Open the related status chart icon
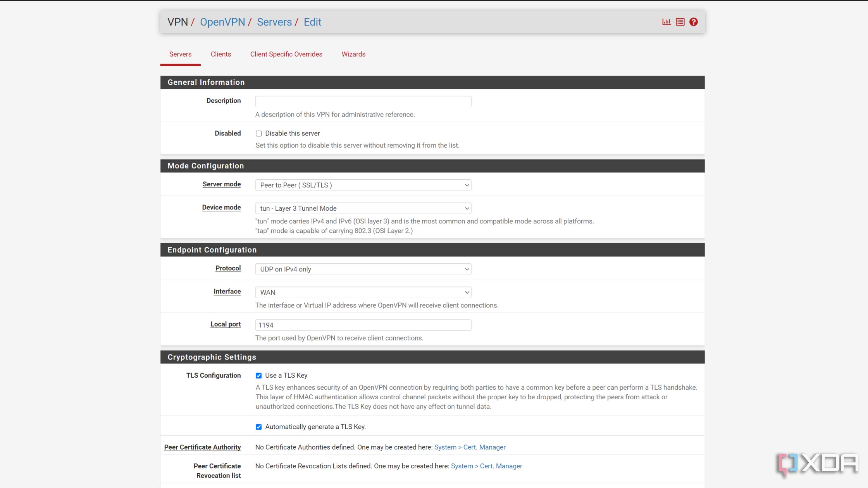This screenshot has width=868, height=488. (x=666, y=22)
